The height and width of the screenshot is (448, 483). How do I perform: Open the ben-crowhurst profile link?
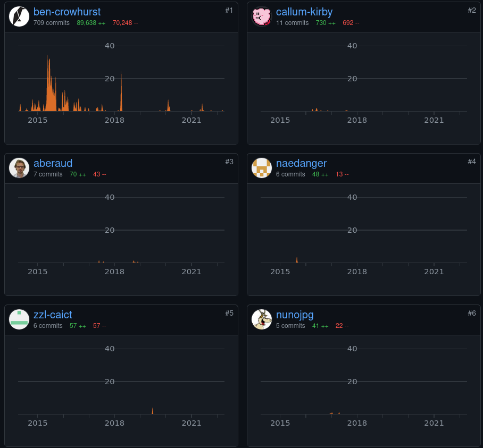tap(67, 12)
